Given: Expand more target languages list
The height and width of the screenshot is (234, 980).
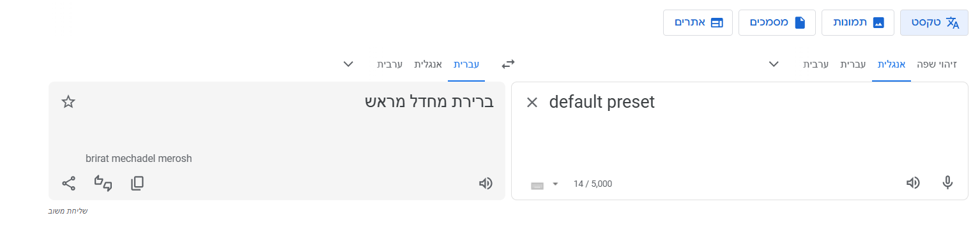Looking at the screenshot, I should click(x=348, y=64).
